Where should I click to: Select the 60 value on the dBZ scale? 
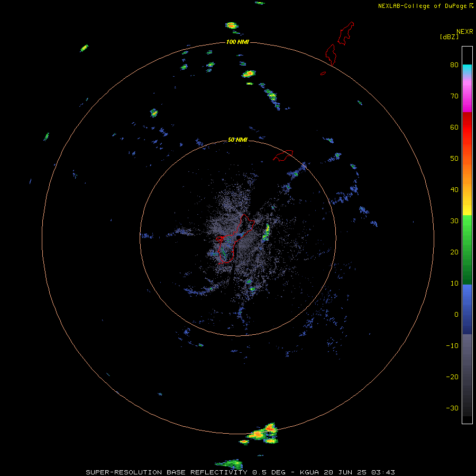(454, 127)
